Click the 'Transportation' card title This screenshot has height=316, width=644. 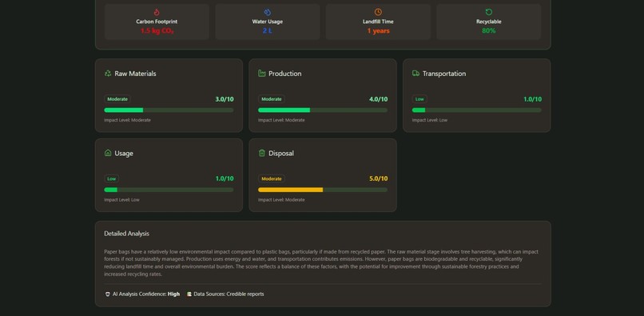[444, 74]
